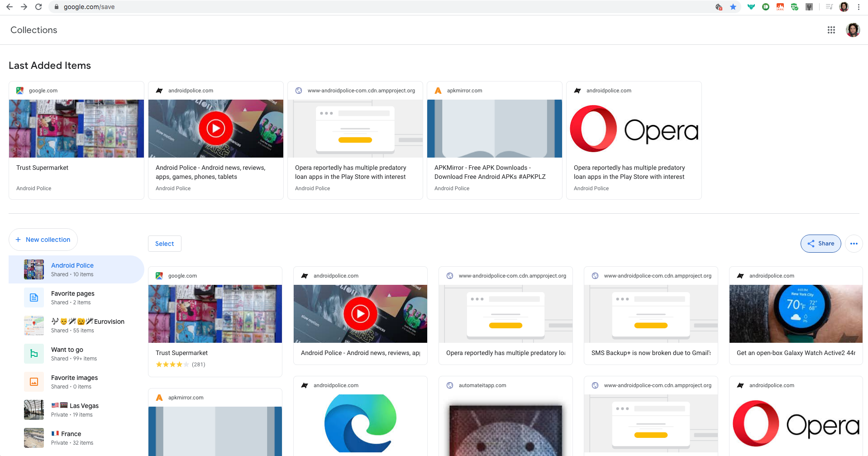The height and width of the screenshot is (456, 868).
Task: Share the Android Police collection
Action: click(820, 244)
